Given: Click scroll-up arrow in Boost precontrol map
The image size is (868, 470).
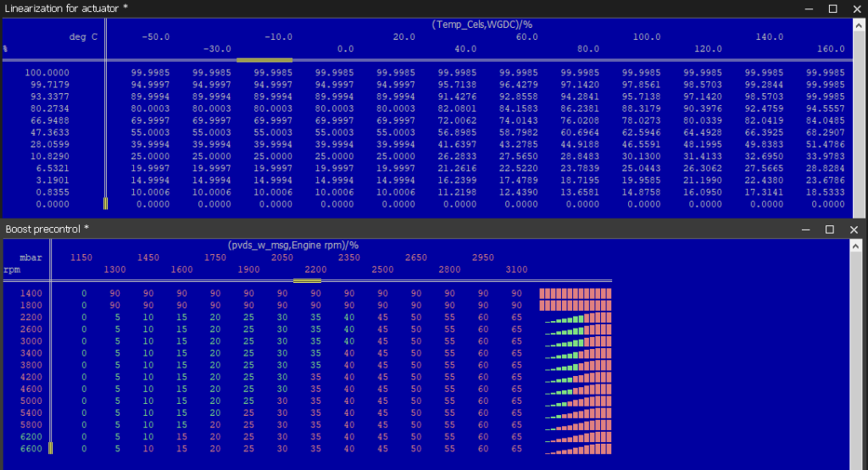Looking at the screenshot, I should [x=855, y=246].
